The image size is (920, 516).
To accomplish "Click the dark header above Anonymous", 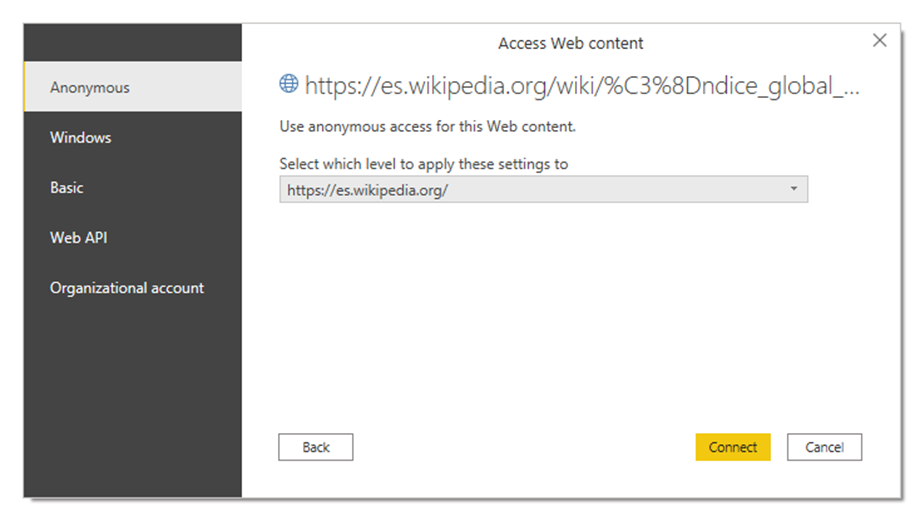I will coord(133,42).
